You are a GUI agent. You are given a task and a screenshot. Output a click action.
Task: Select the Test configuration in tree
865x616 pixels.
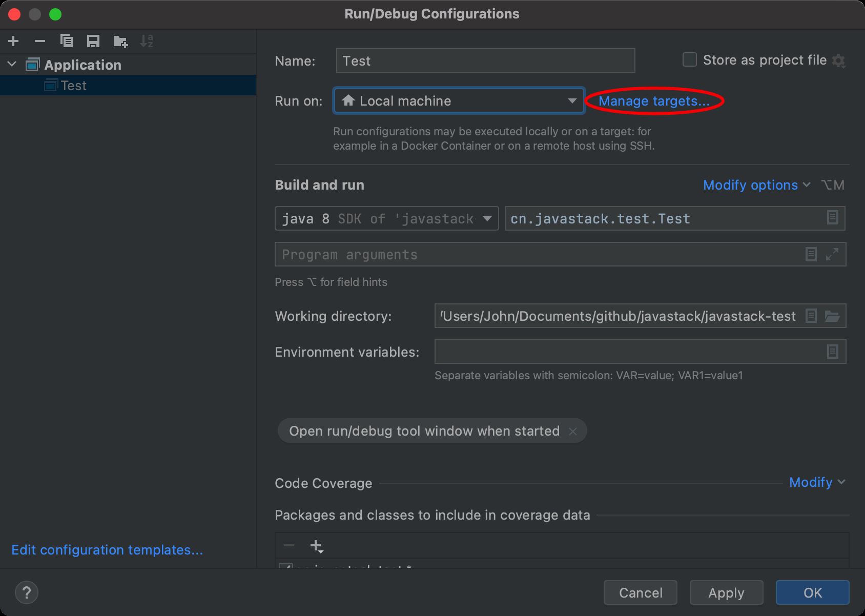tap(74, 86)
